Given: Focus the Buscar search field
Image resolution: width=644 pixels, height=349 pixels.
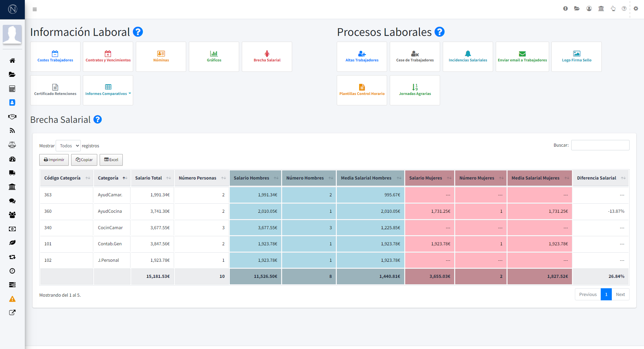Looking at the screenshot, I should (600, 145).
